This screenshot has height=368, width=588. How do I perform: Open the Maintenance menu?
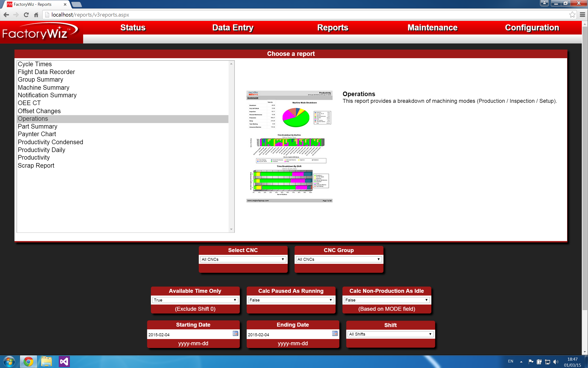pyautogui.click(x=433, y=28)
